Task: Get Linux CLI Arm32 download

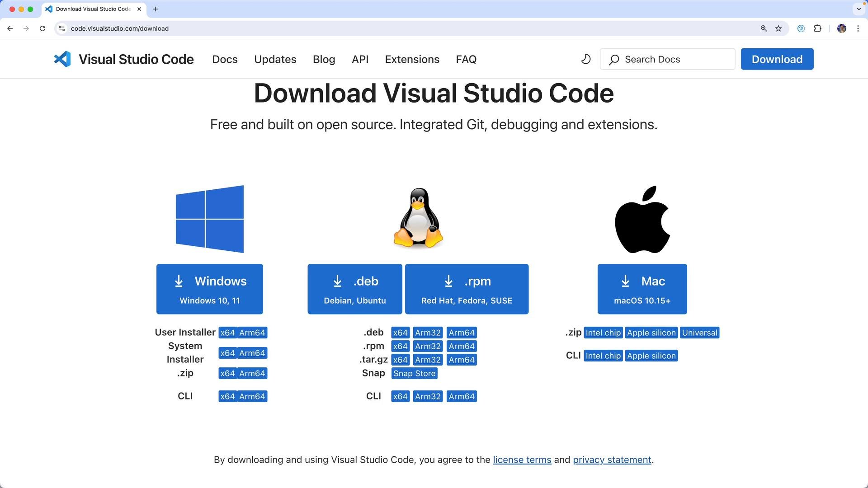Action: 428,396
